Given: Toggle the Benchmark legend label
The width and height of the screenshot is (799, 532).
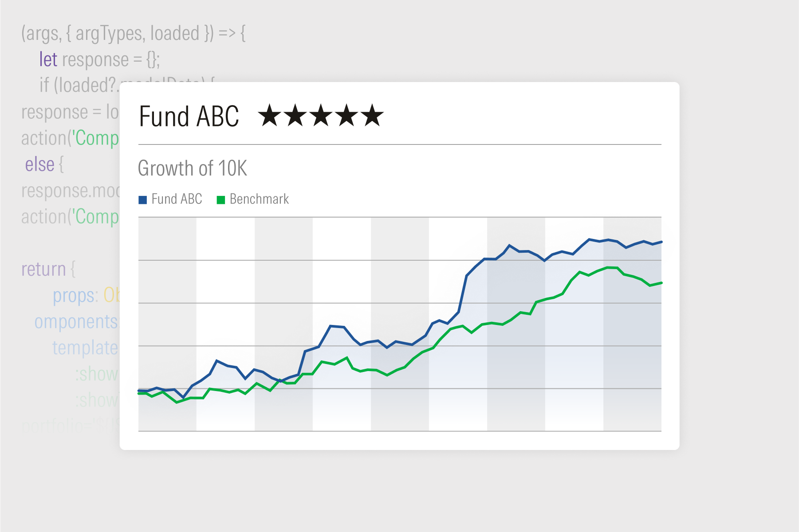Looking at the screenshot, I should [259, 199].
